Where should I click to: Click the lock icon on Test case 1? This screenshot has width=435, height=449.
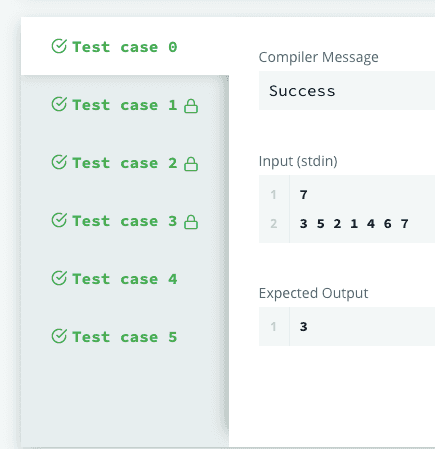pos(191,106)
